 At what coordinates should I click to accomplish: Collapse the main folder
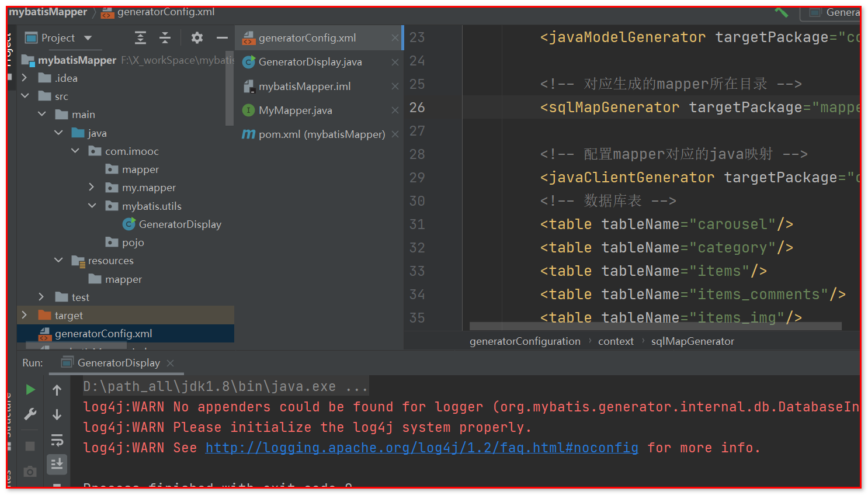click(41, 114)
